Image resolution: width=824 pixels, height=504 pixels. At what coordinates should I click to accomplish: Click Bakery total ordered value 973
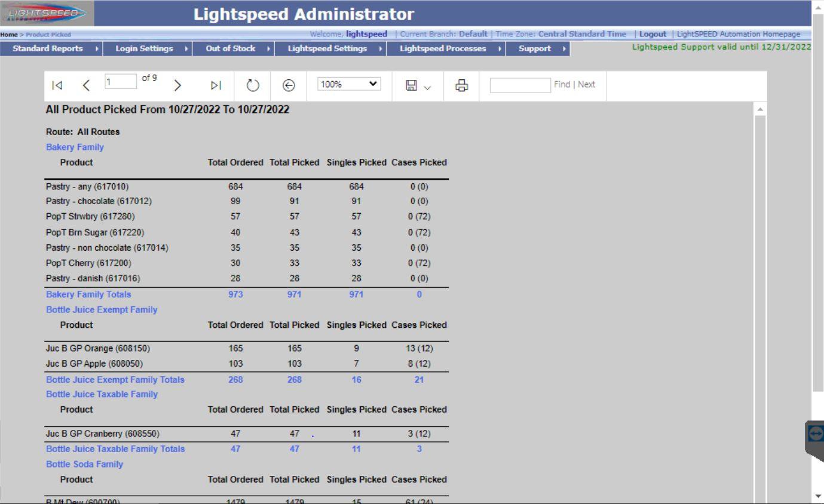coord(235,294)
